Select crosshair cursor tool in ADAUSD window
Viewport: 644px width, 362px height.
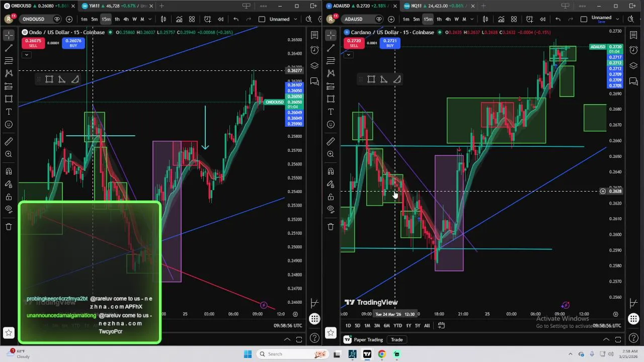(x=331, y=35)
